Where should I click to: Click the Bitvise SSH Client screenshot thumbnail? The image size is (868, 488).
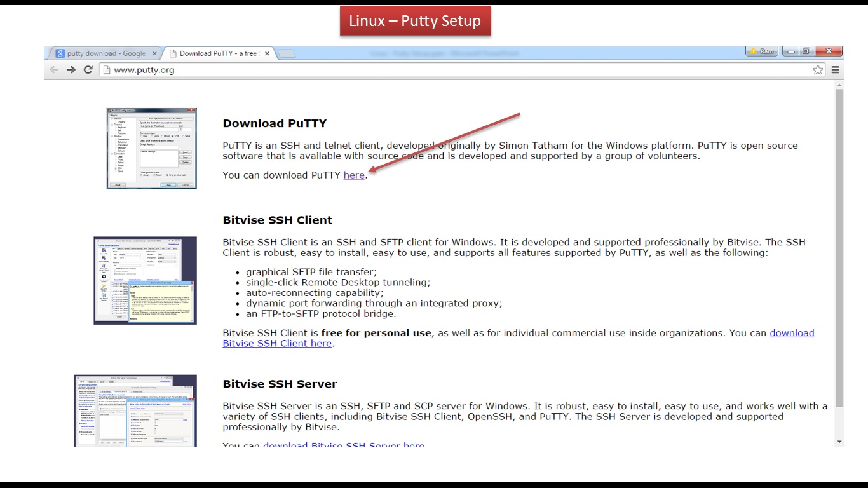[146, 281]
